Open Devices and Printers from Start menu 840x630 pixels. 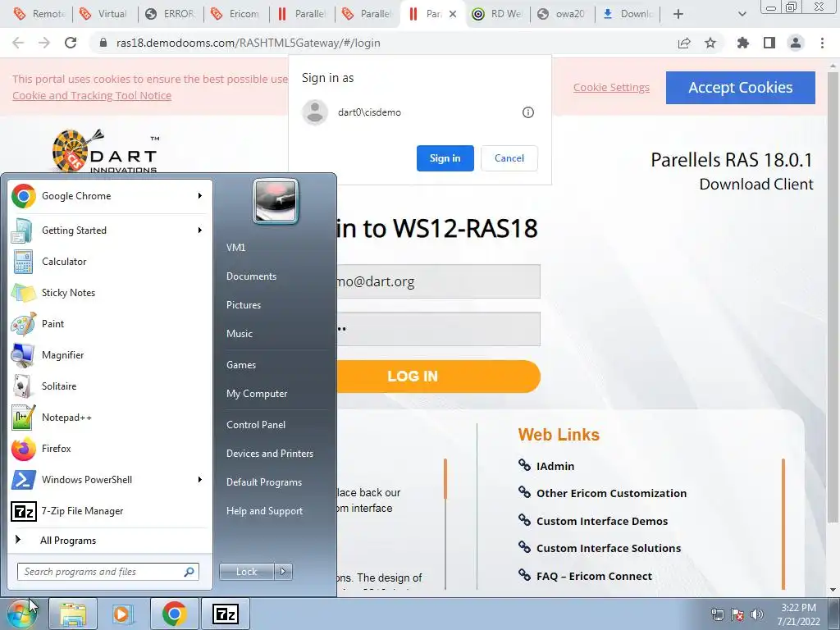270,454
